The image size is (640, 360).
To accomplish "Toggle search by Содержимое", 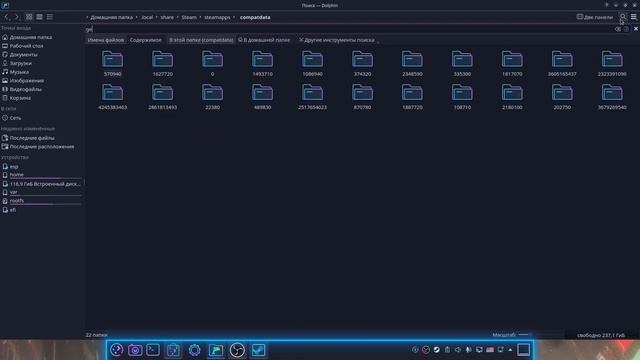I will [146, 40].
